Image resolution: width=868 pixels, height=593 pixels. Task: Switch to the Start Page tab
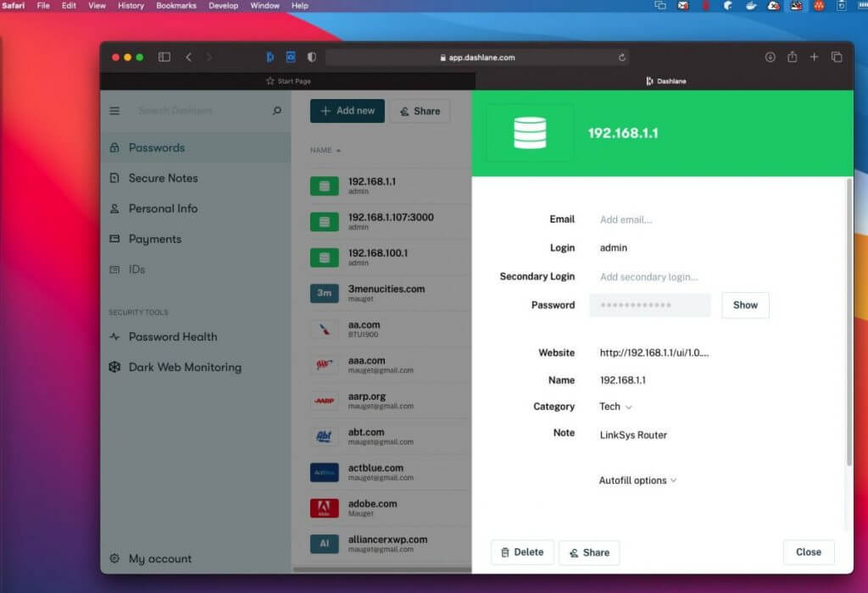tap(288, 81)
